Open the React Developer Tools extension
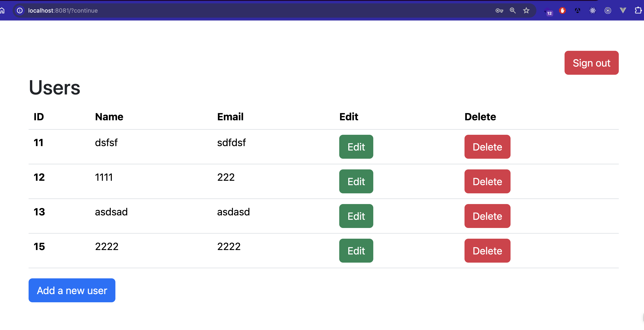644x330 pixels. click(593, 10)
